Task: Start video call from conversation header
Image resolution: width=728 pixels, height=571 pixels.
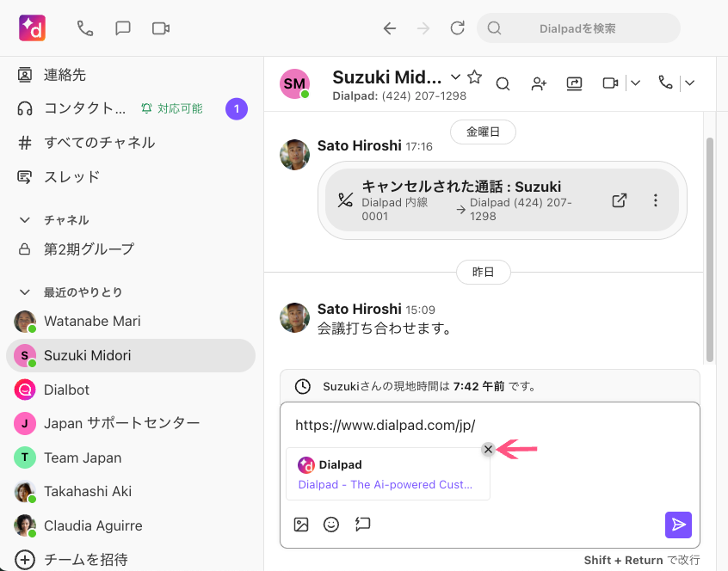Action: (610, 83)
